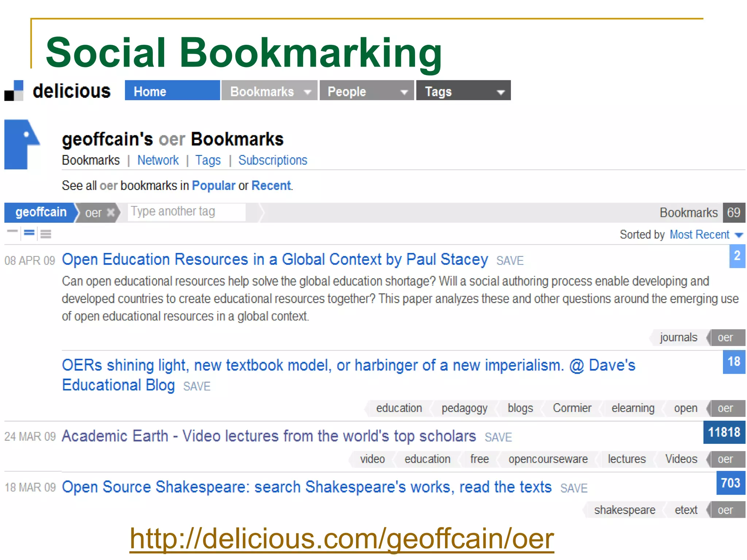View Recent oer bookmarks

click(x=271, y=186)
